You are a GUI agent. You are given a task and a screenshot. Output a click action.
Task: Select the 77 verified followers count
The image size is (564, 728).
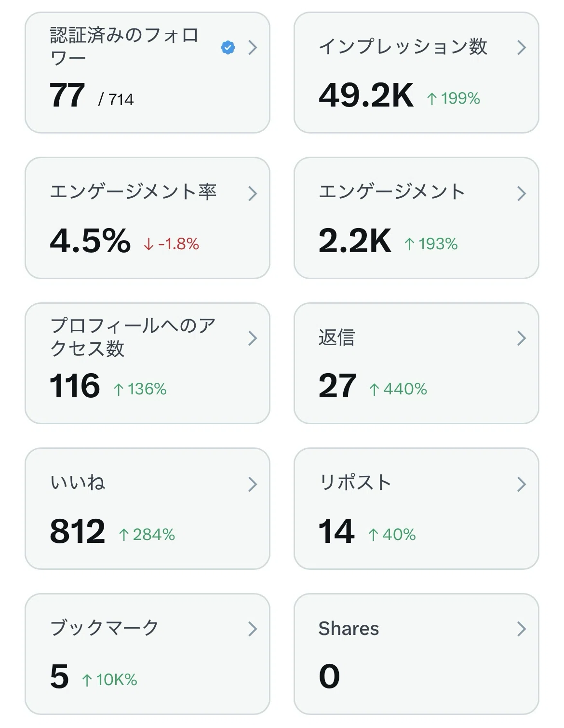tap(67, 95)
